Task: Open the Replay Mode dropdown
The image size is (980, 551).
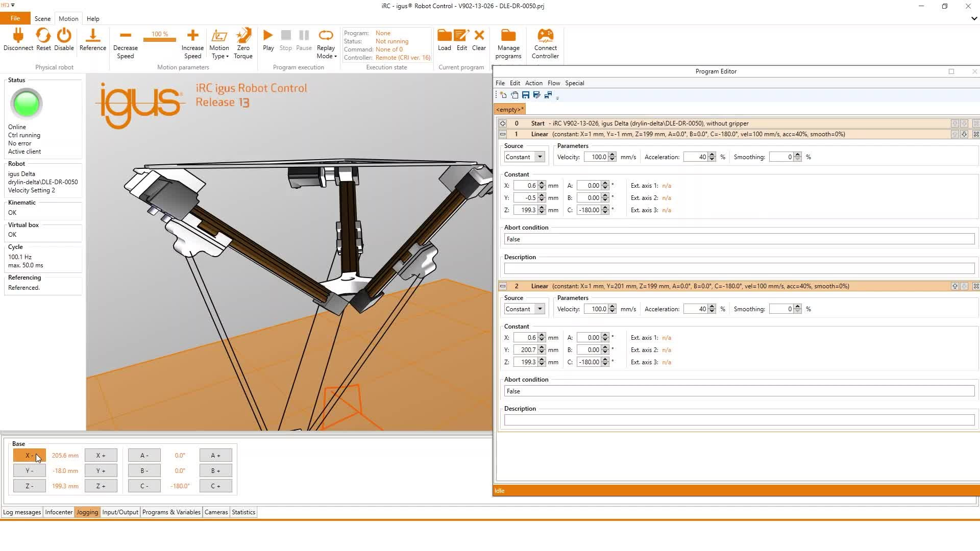Action: point(326,43)
